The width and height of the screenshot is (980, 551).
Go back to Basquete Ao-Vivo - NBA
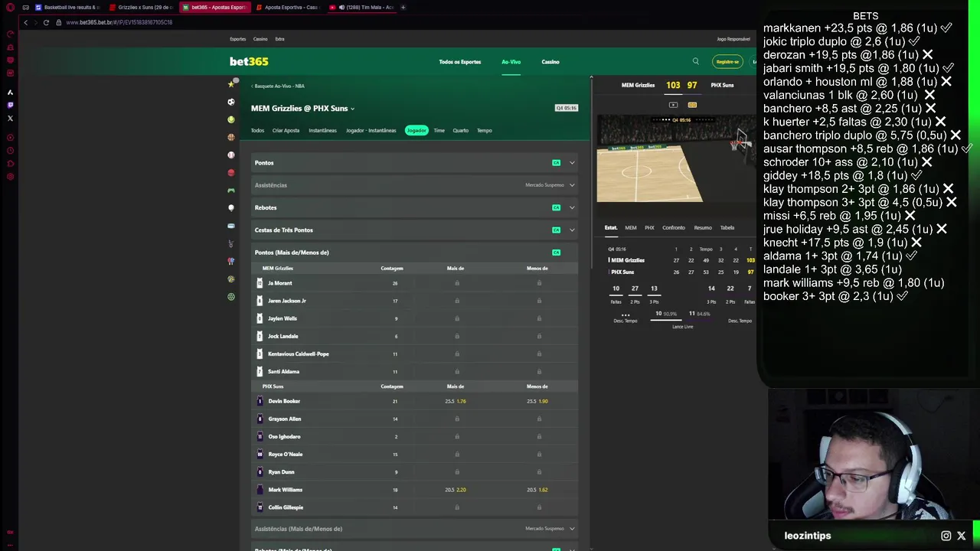(278, 86)
